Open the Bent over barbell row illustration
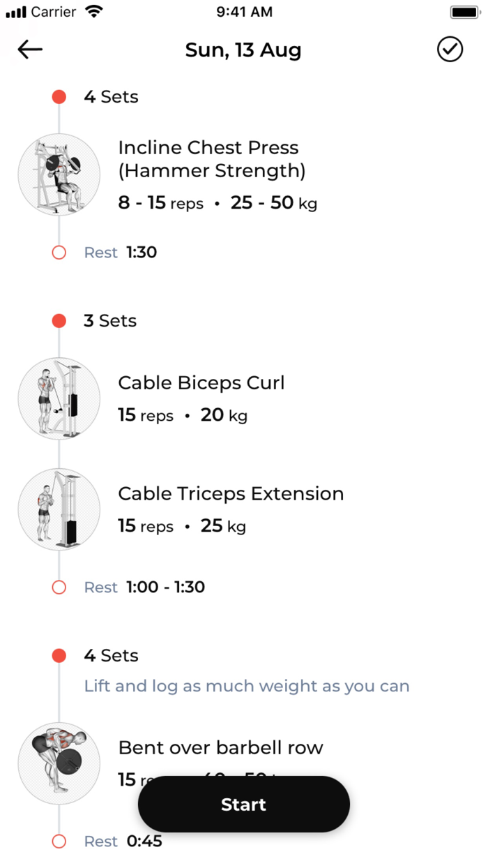488x868 pixels. click(x=59, y=763)
